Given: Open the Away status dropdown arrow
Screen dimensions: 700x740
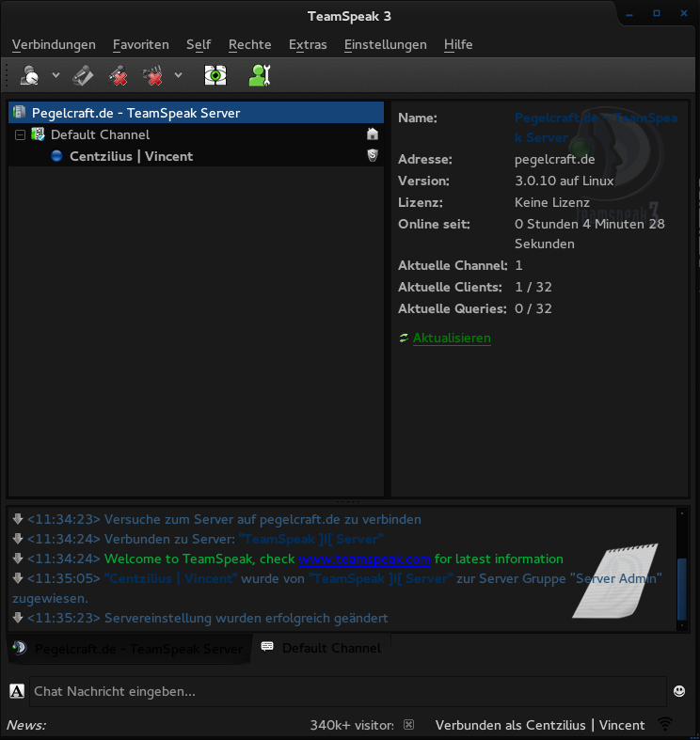Looking at the screenshot, I should click(x=56, y=75).
